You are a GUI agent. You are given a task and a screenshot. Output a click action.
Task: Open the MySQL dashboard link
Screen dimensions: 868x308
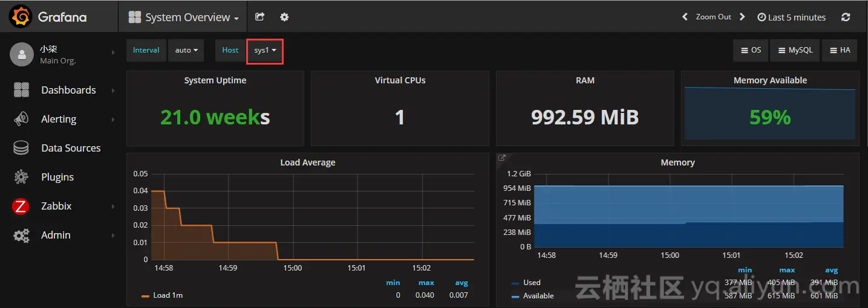[x=795, y=50]
